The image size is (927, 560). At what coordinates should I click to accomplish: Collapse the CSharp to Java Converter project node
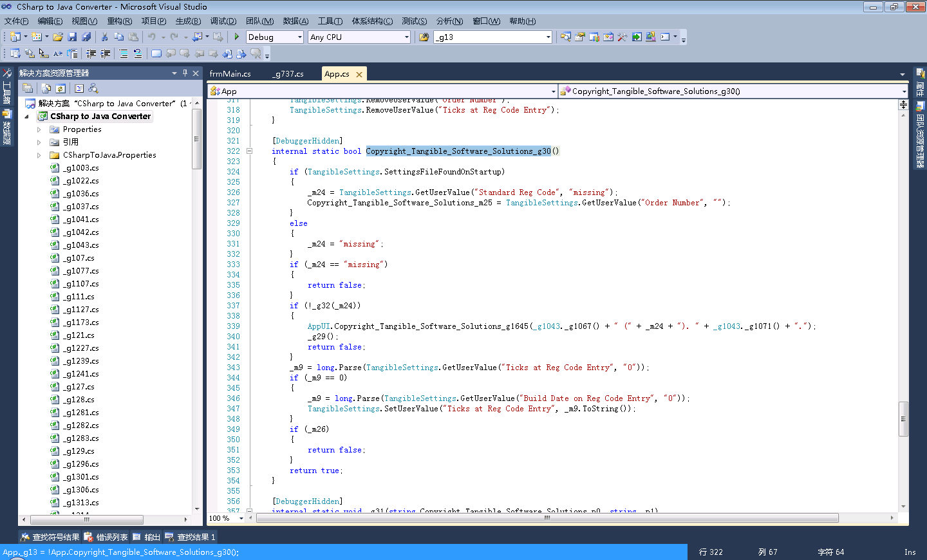pyautogui.click(x=26, y=117)
